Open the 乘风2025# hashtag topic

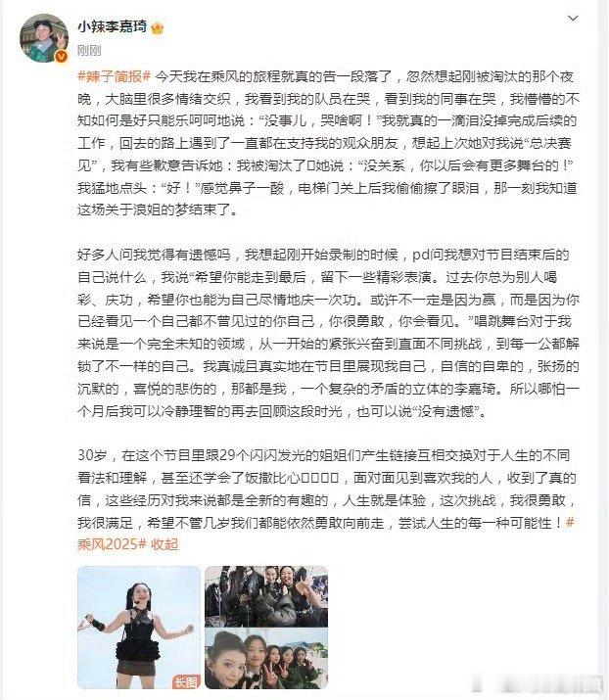(x=112, y=543)
